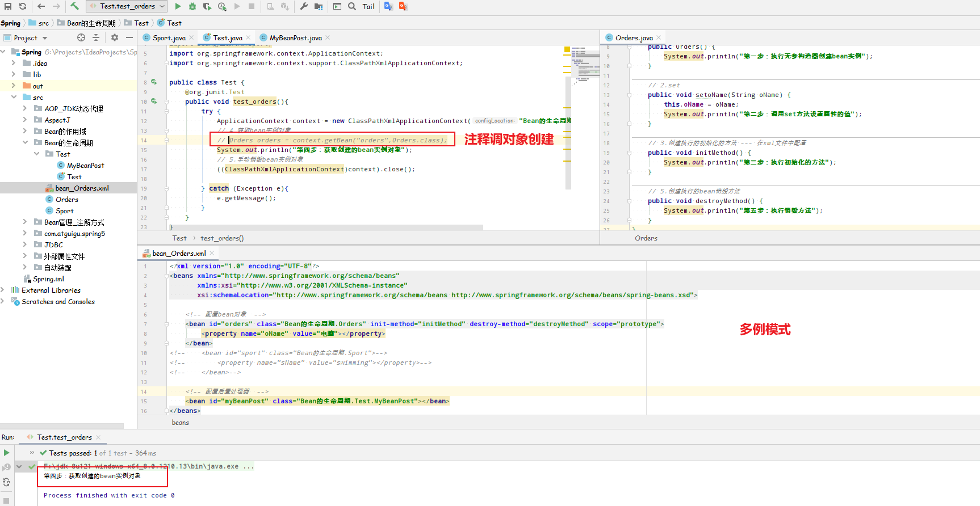Collapse the Bean的生命周期 package
This screenshot has width=980, height=506.
[25, 143]
